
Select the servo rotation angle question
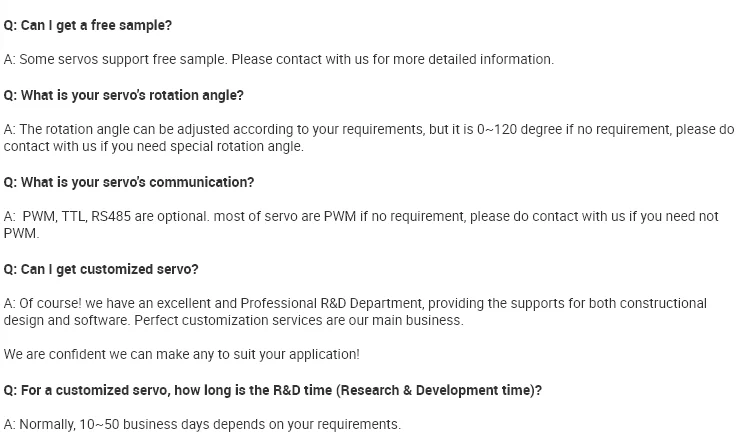tap(124, 96)
